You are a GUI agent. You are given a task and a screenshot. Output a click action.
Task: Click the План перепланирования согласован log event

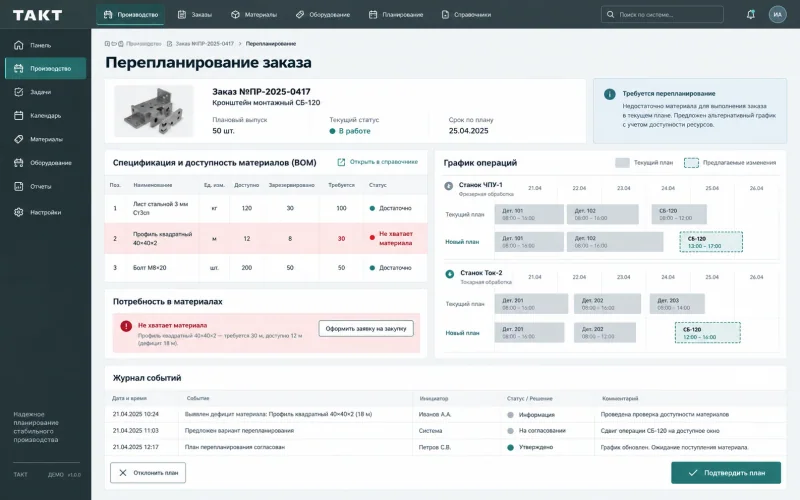(x=235, y=447)
